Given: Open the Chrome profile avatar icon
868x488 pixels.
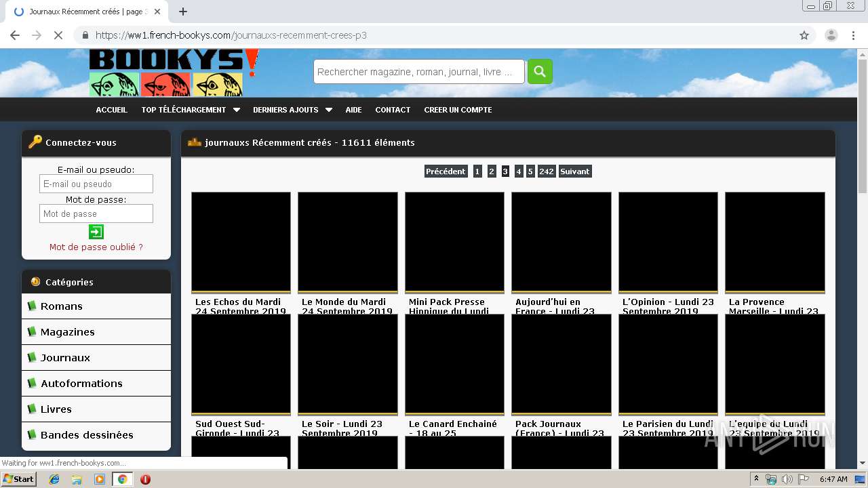Looking at the screenshot, I should [x=831, y=35].
